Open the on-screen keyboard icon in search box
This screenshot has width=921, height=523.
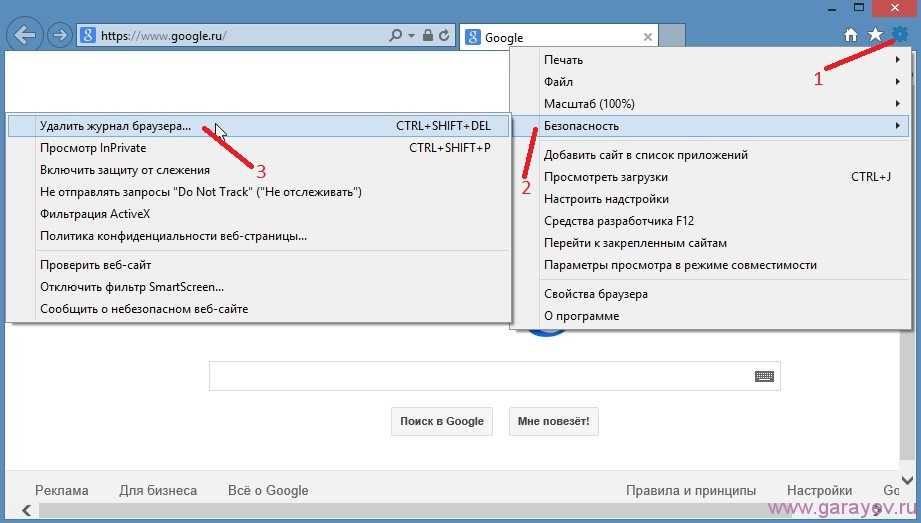click(x=764, y=376)
